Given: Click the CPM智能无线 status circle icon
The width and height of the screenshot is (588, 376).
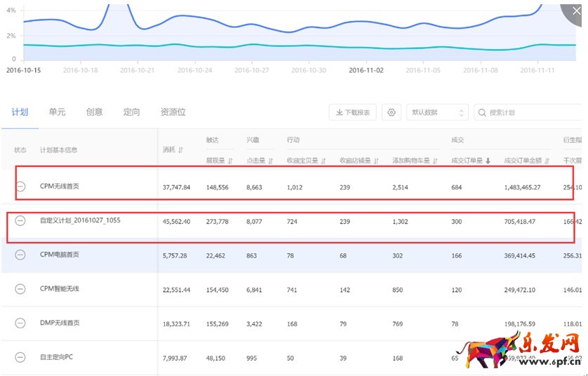Looking at the screenshot, I should (x=20, y=288).
